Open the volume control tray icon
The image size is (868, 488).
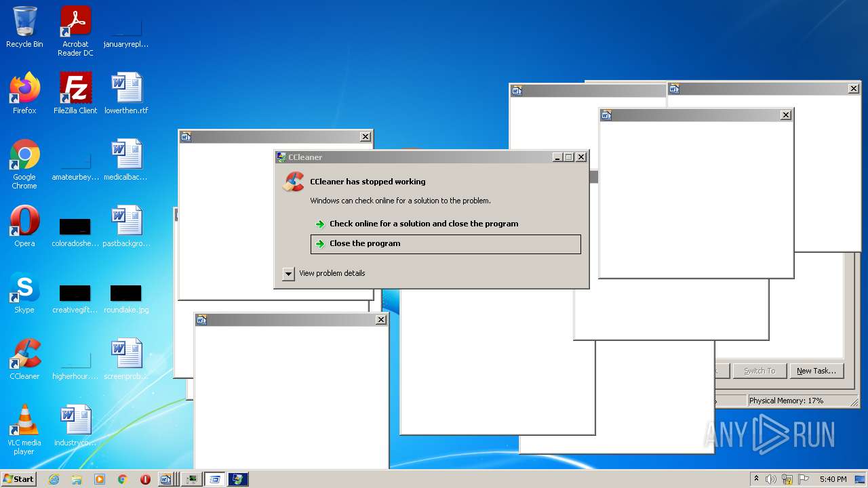click(x=771, y=479)
